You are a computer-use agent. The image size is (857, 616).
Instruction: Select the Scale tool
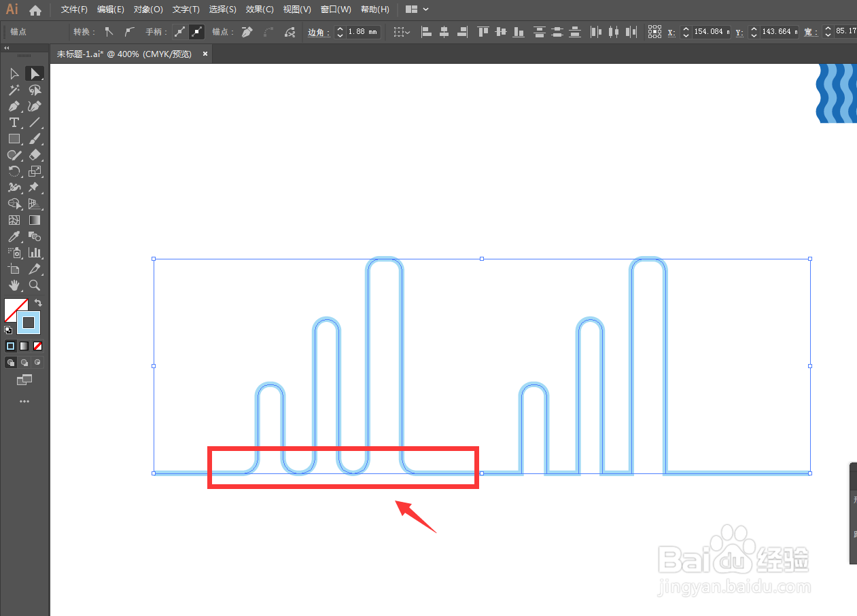35,171
